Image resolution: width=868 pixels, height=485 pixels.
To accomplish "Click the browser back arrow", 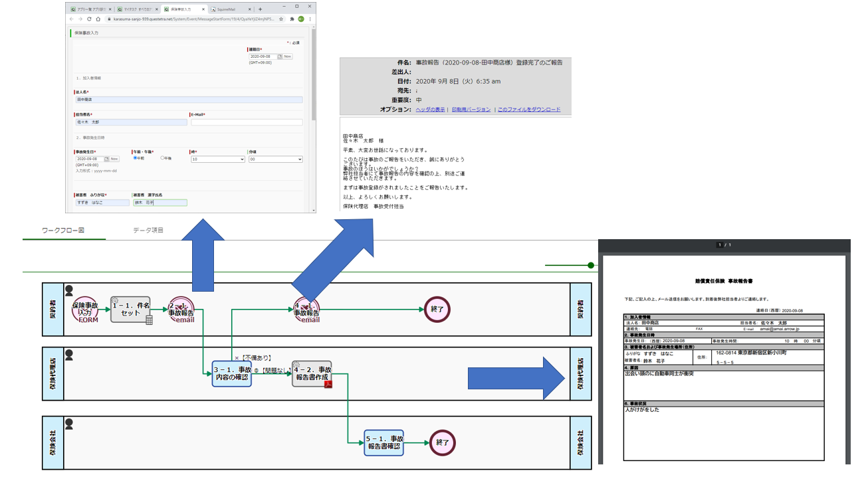I will pos(72,19).
